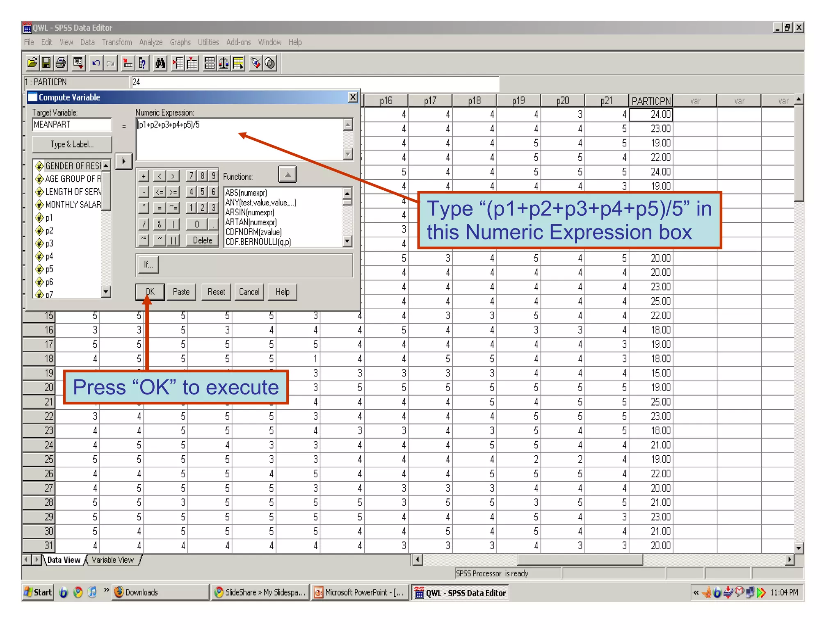Switch to the Variable View tab

(x=113, y=560)
